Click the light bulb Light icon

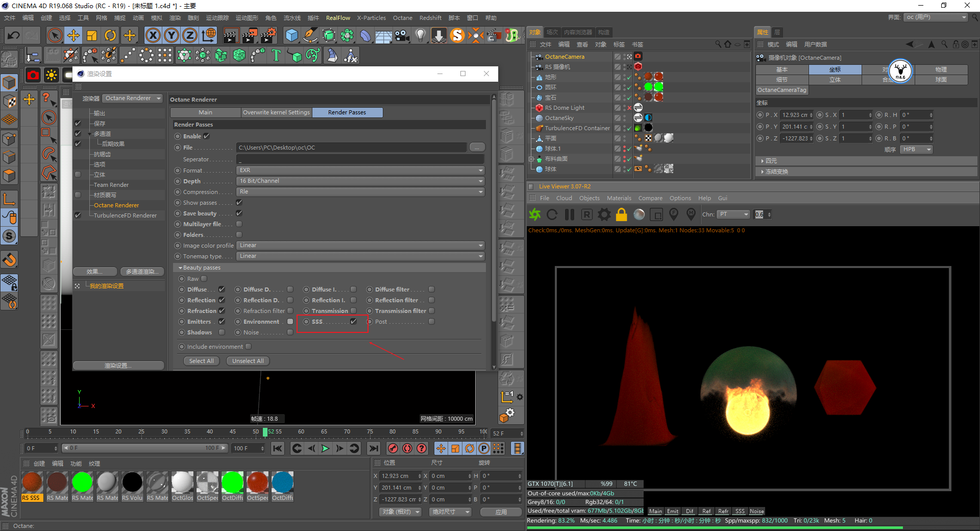420,35
